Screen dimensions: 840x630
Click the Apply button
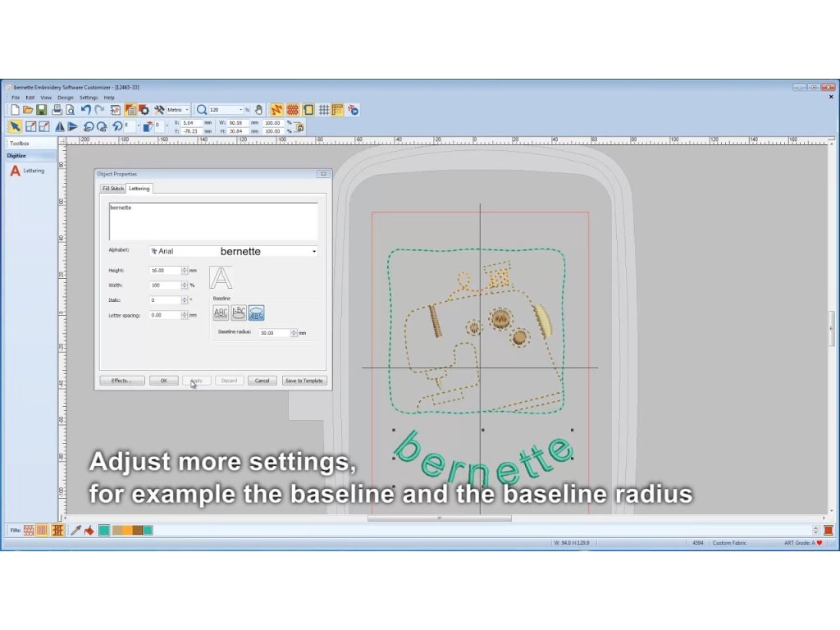point(197,381)
